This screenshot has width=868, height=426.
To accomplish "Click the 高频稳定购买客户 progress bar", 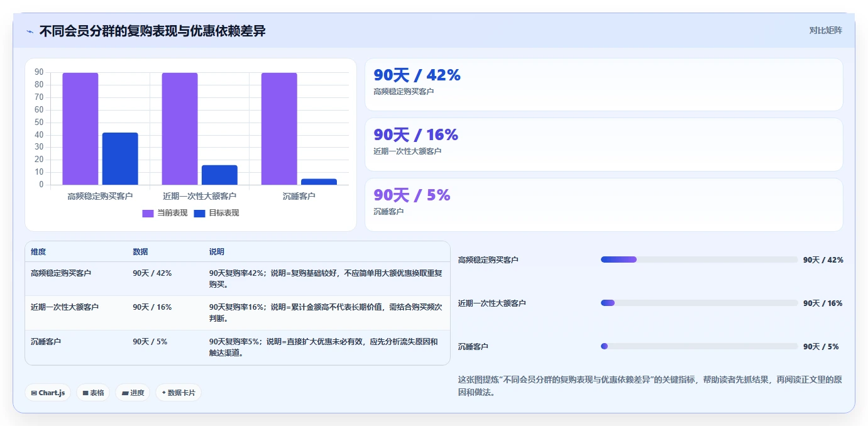I will coord(700,259).
